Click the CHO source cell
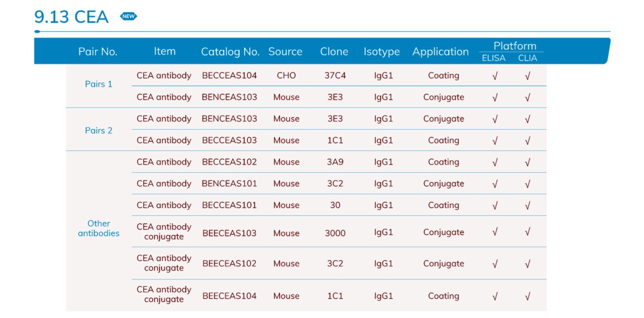The width and height of the screenshot is (644, 318). (x=286, y=76)
